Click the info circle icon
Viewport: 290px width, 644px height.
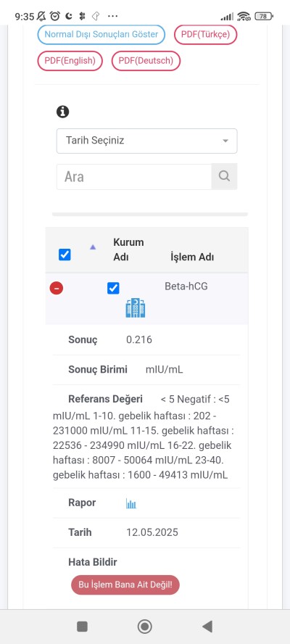pyautogui.click(x=62, y=111)
